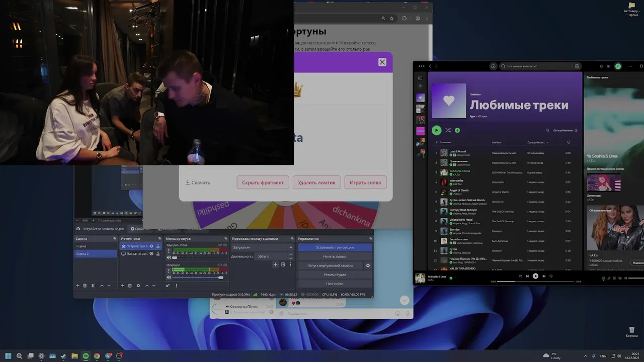Toggle shuffle next to the green play button
This screenshot has height=362, width=644.
[448, 130]
